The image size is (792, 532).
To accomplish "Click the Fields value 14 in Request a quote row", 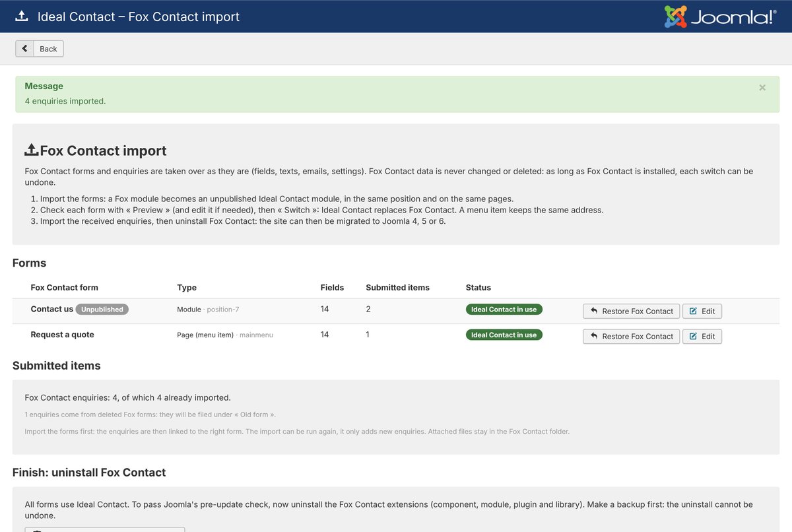I will tap(324, 335).
